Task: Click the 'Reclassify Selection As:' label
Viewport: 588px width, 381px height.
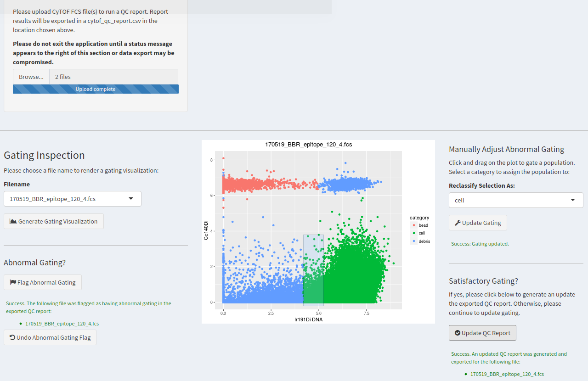Action: click(482, 186)
